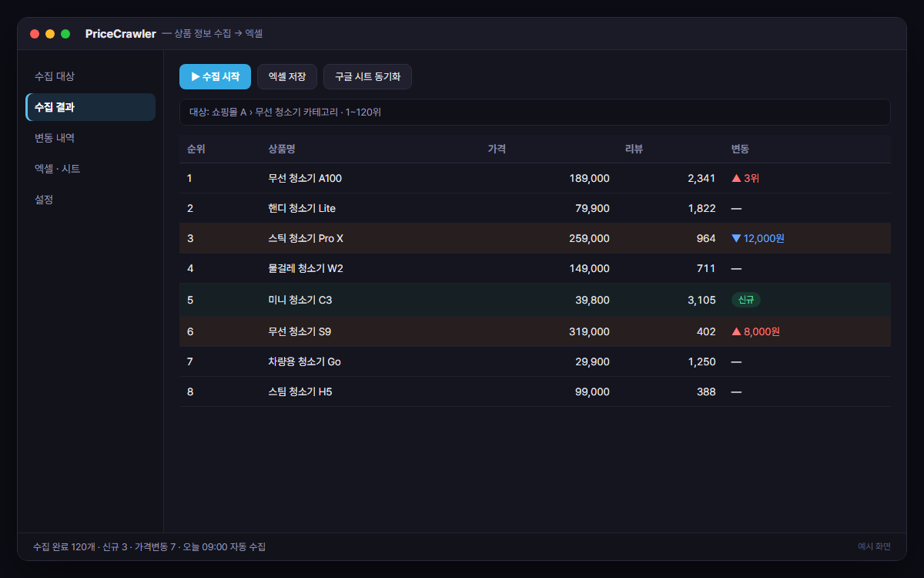Open 수집 대상 in the sidebar

[x=91, y=76]
